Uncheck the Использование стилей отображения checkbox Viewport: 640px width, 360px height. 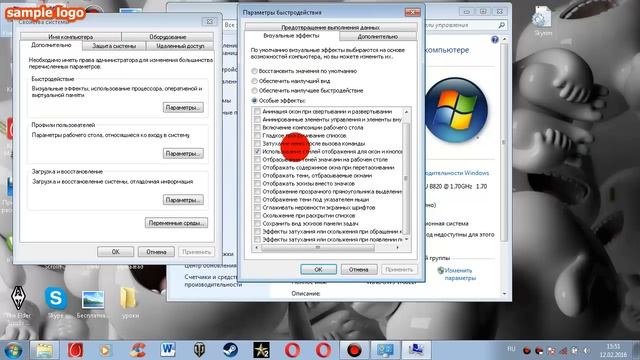[x=257, y=151]
